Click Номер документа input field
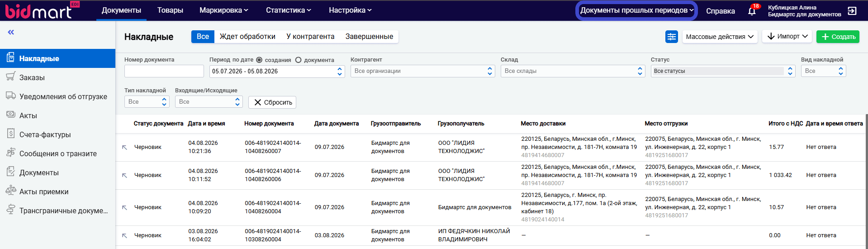The image size is (868, 249). pos(164,71)
